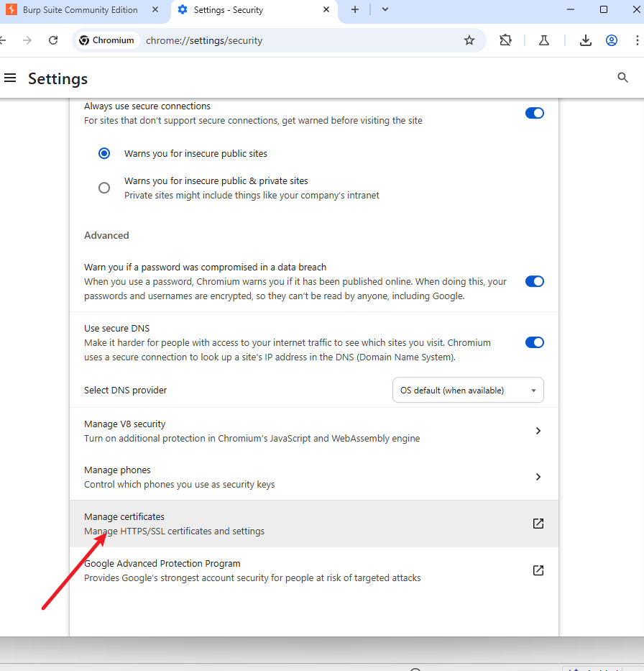Open the Settings hamburger menu

(10, 78)
